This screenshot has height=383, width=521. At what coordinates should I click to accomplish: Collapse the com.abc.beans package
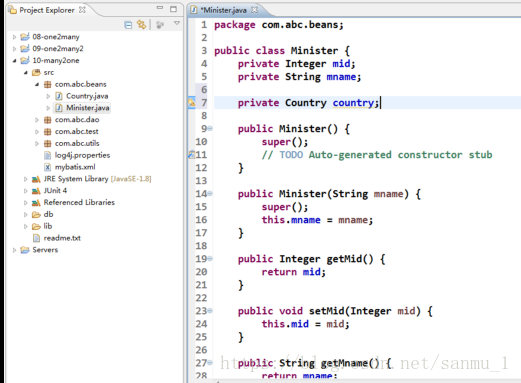pos(37,84)
